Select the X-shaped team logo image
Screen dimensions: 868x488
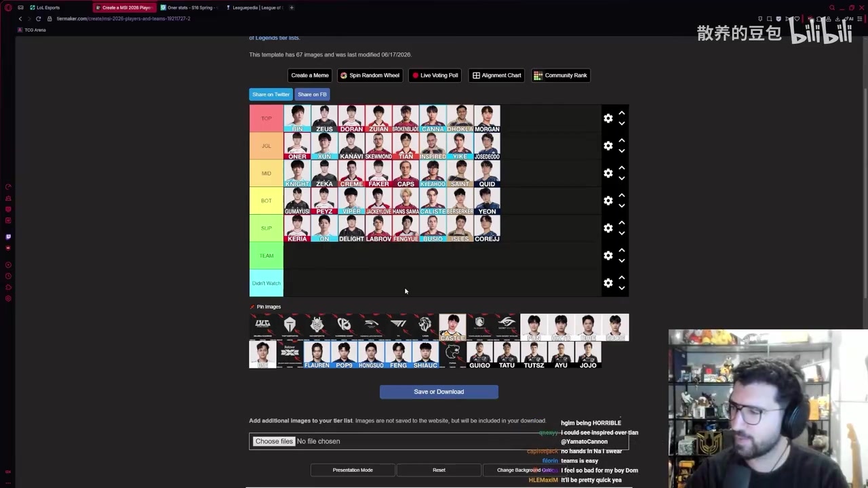[x=290, y=354]
